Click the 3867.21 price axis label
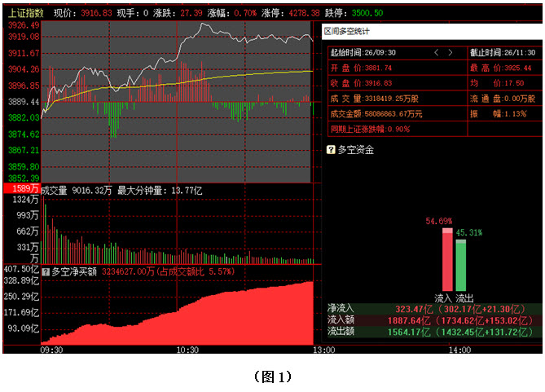545x392 pixels. tap(24, 150)
